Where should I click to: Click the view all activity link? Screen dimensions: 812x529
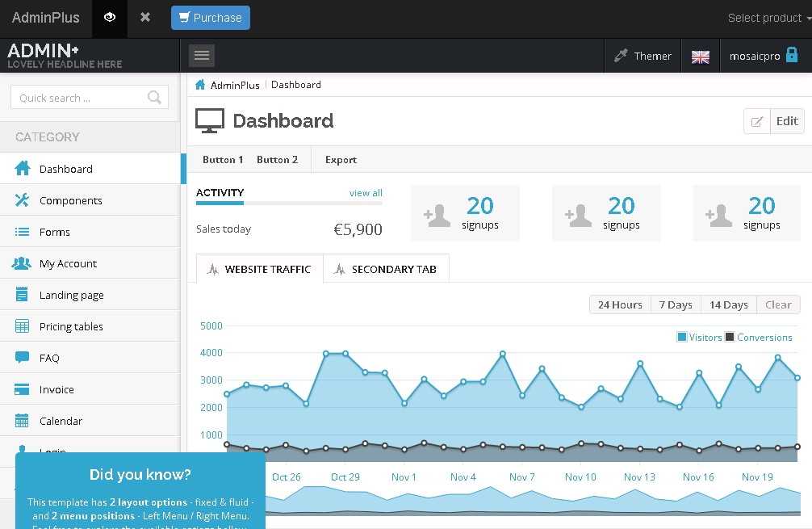pyautogui.click(x=366, y=193)
